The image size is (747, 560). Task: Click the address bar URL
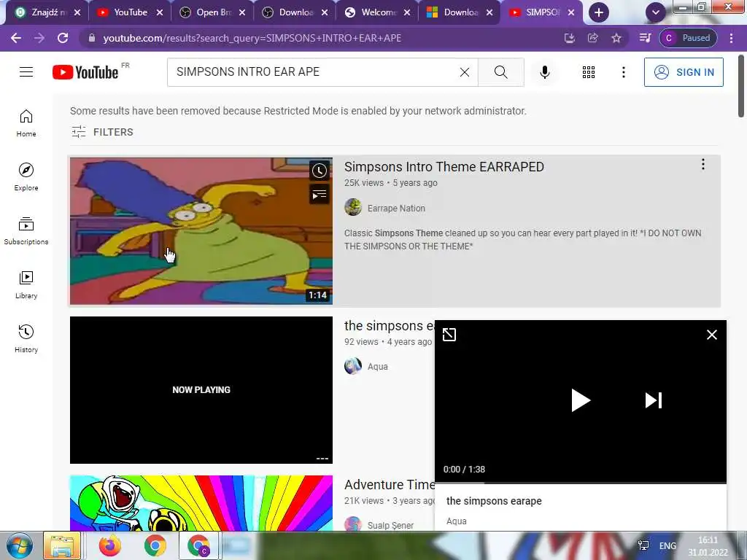coord(252,38)
